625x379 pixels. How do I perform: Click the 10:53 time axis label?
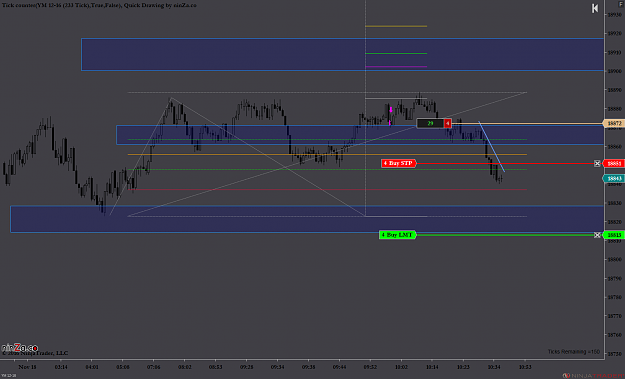click(x=525, y=367)
